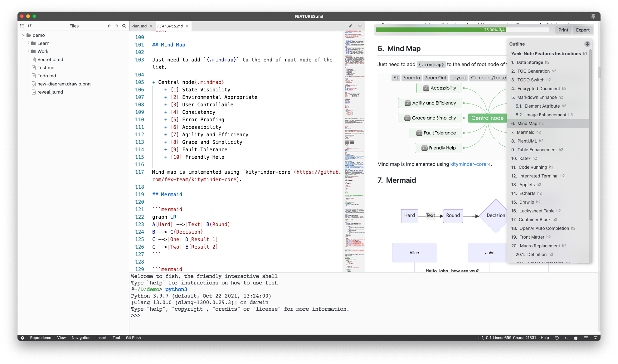
Task: Toggle the terminal icon in status bar
Action: pos(566,337)
